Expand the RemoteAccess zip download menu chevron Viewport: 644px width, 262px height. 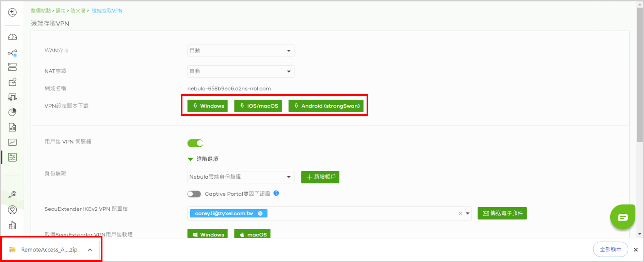click(90, 250)
